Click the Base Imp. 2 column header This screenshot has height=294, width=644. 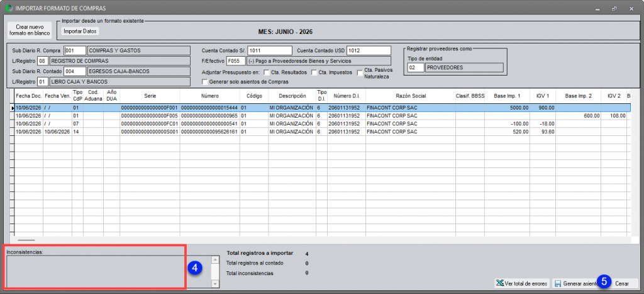(x=579, y=96)
